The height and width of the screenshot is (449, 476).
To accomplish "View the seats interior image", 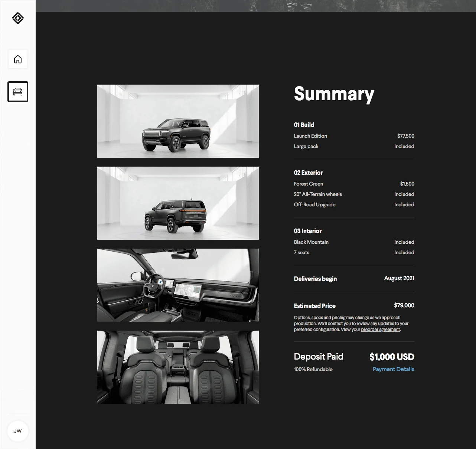I will pyautogui.click(x=178, y=367).
